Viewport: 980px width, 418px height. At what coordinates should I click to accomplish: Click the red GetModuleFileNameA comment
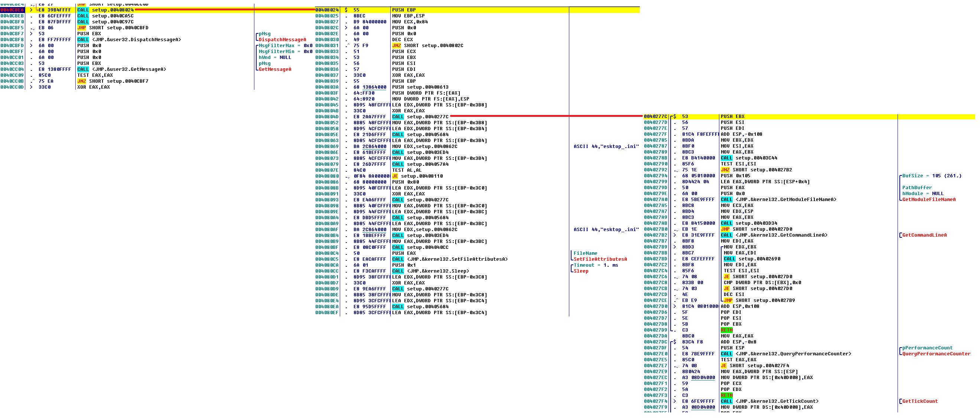[929, 200]
